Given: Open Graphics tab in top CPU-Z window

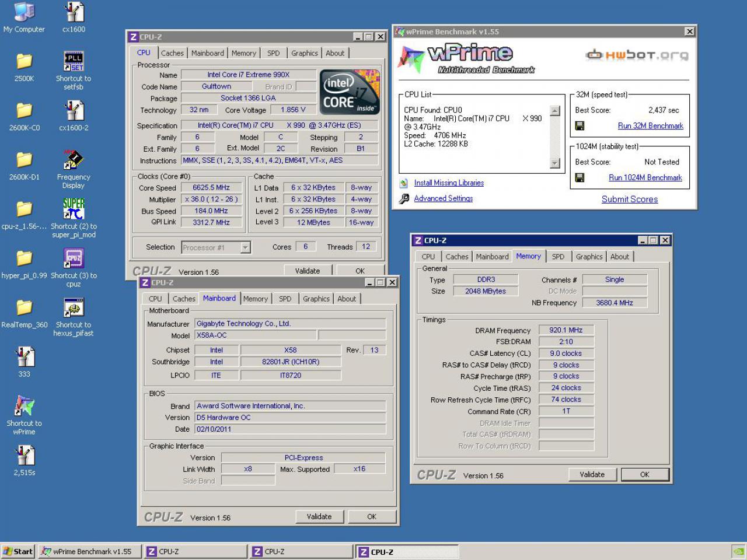Looking at the screenshot, I should click(305, 53).
